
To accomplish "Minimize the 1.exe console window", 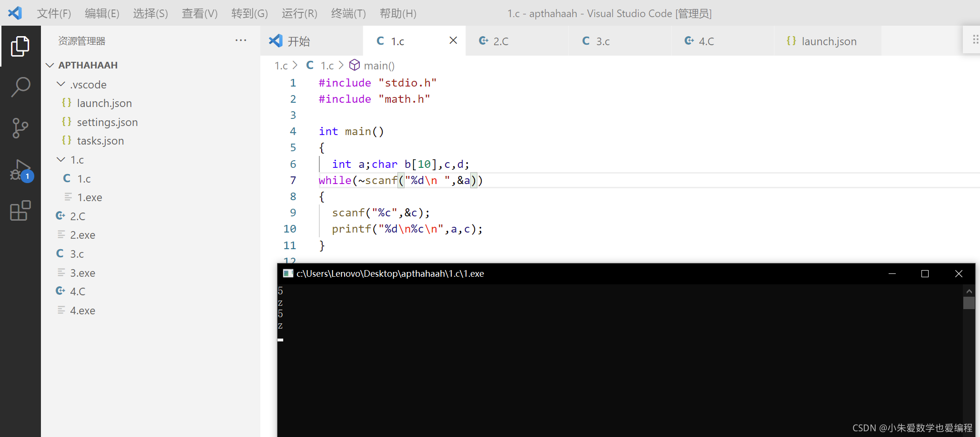I will tap(892, 273).
